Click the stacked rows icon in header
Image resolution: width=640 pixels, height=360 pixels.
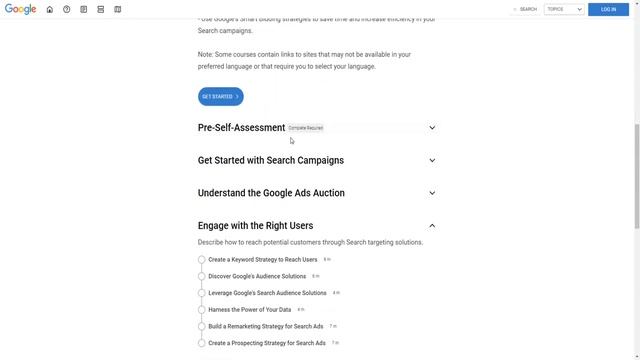point(100,9)
